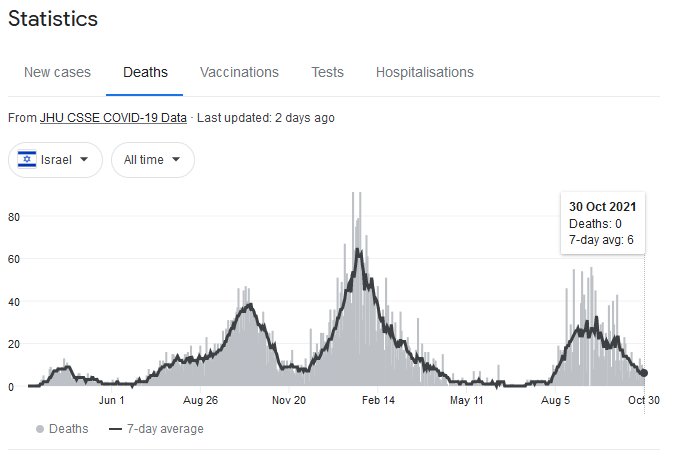
Task: Open the Israel country dropdown
Action: [55, 160]
